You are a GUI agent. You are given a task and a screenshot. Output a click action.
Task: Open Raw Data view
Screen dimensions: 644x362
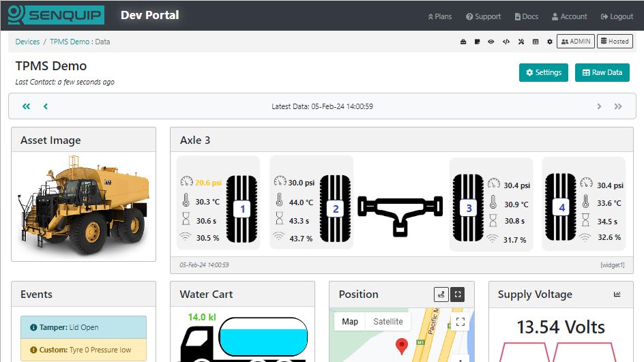[x=602, y=73]
